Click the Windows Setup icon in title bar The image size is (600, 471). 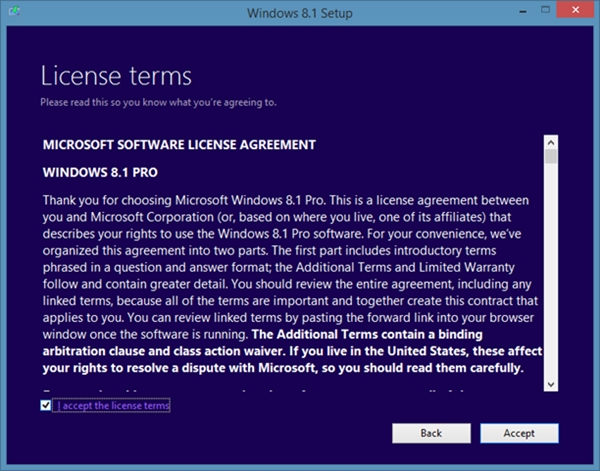13,15
